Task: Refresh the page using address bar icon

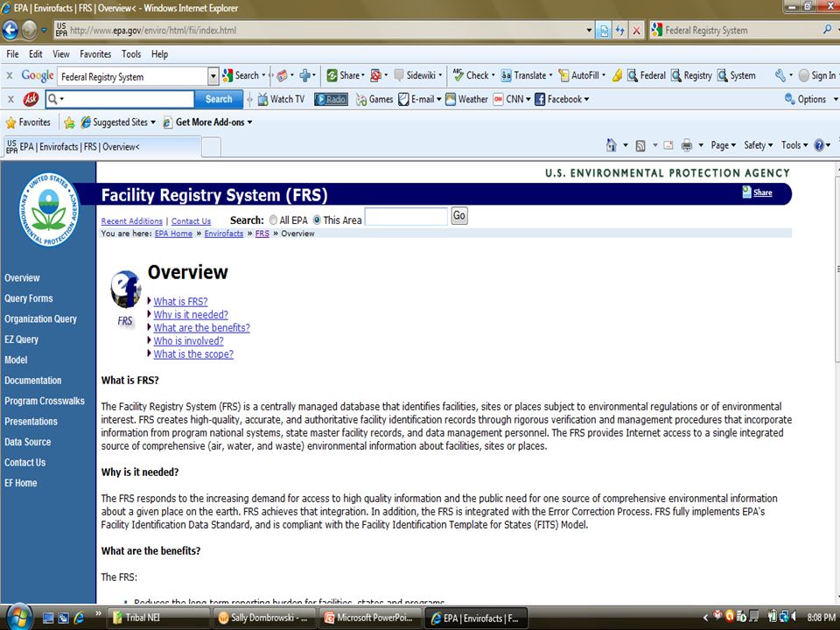Action: 619,31
